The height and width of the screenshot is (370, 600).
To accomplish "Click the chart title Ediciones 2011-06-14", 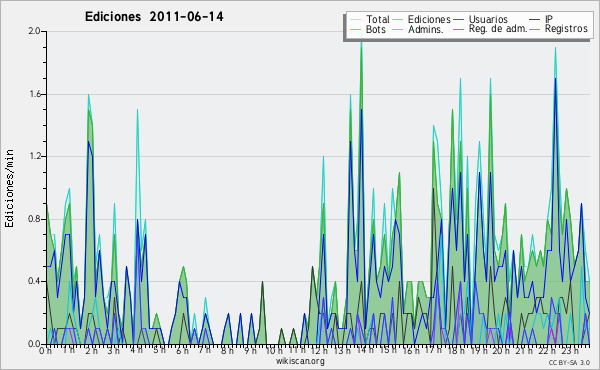I will pyautogui.click(x=154, y=17).
